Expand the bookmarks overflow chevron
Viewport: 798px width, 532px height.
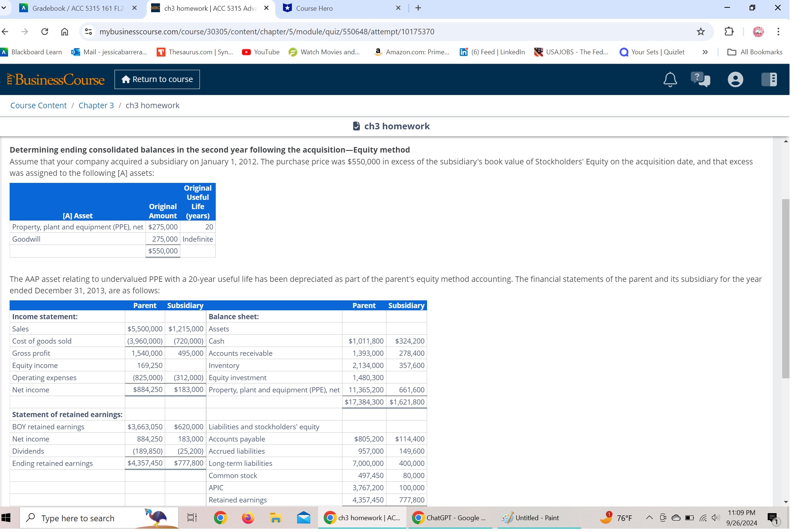click(705, 52)
